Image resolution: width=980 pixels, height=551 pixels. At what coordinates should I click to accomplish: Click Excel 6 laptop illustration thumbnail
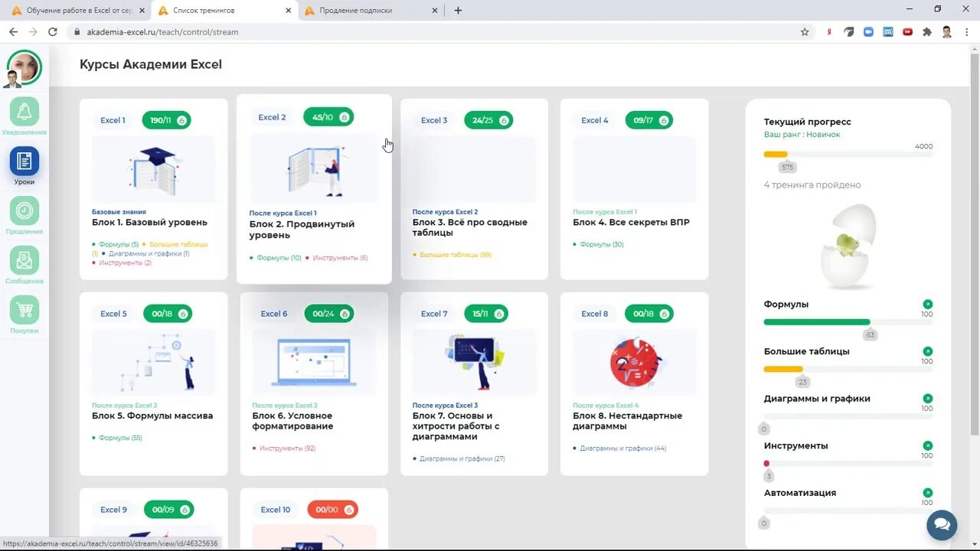point(314,363)
